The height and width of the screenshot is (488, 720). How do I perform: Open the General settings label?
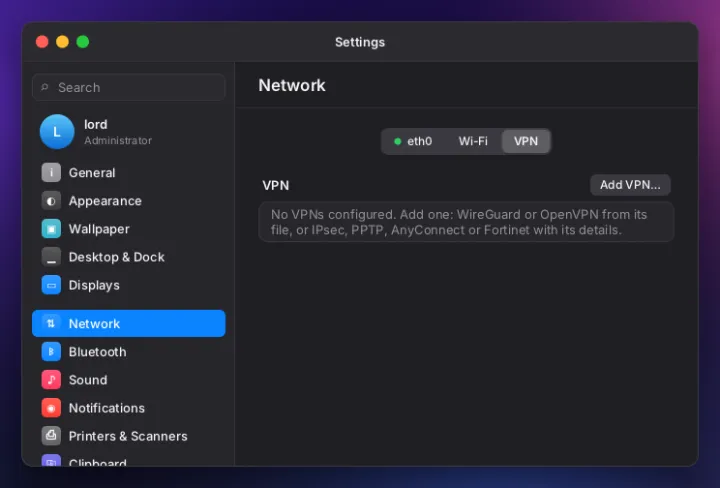coord(92,173)
